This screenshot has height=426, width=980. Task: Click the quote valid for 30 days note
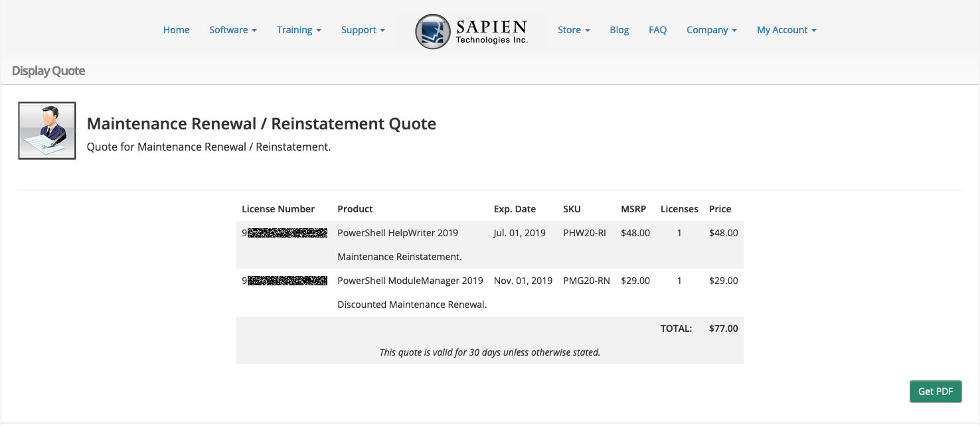(490, 352)
